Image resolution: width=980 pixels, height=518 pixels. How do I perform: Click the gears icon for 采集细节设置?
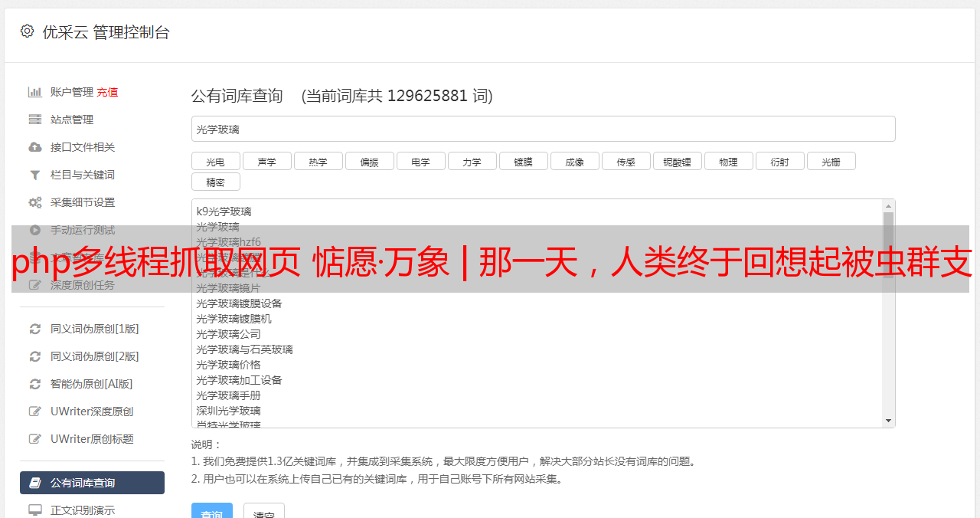34,202
